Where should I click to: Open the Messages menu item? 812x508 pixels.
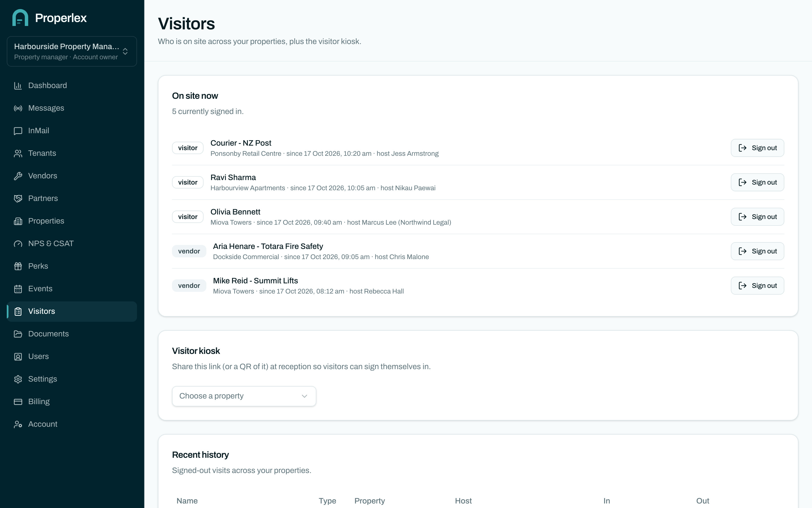[x=72, y=108]
